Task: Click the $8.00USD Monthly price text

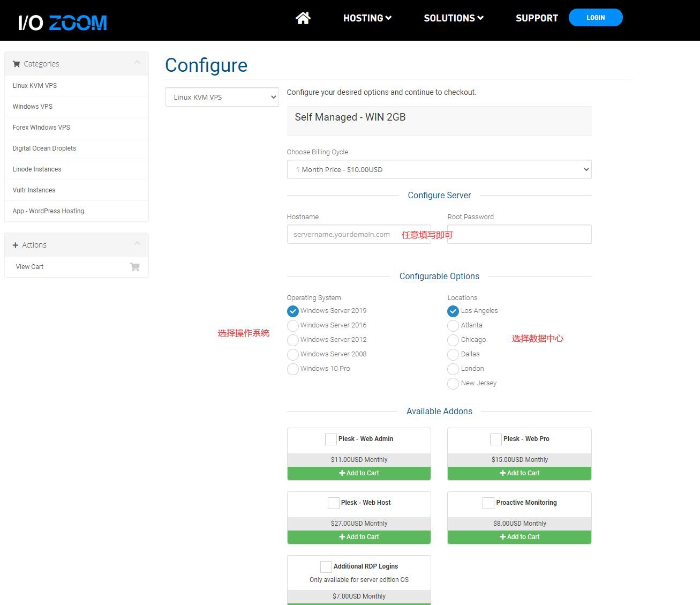Action: (x=520, y=524)
